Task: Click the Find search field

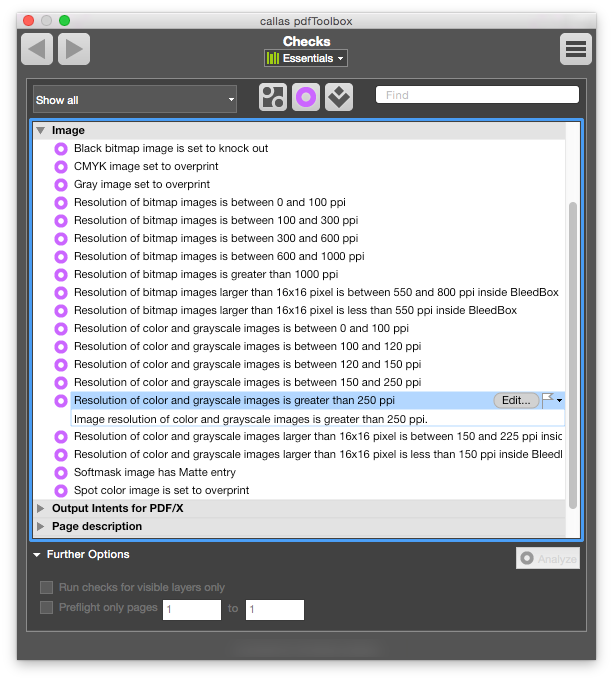Action: [477, 95]
